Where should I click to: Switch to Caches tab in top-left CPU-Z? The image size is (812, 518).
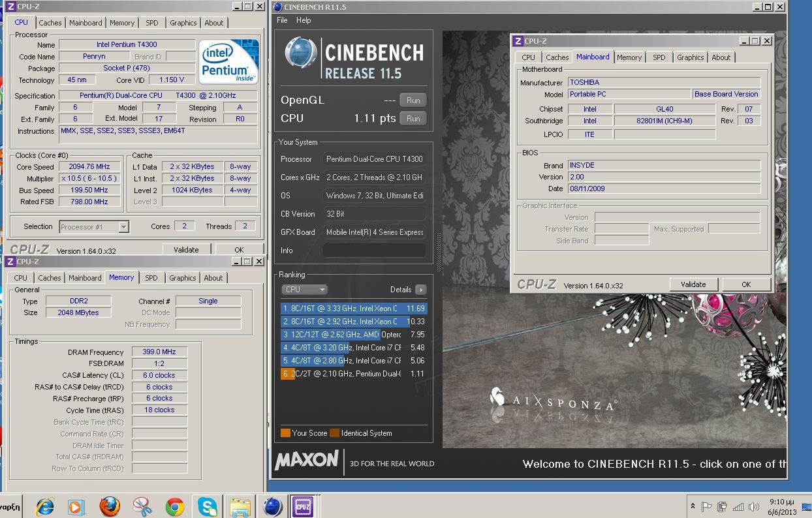coord(50,22)
